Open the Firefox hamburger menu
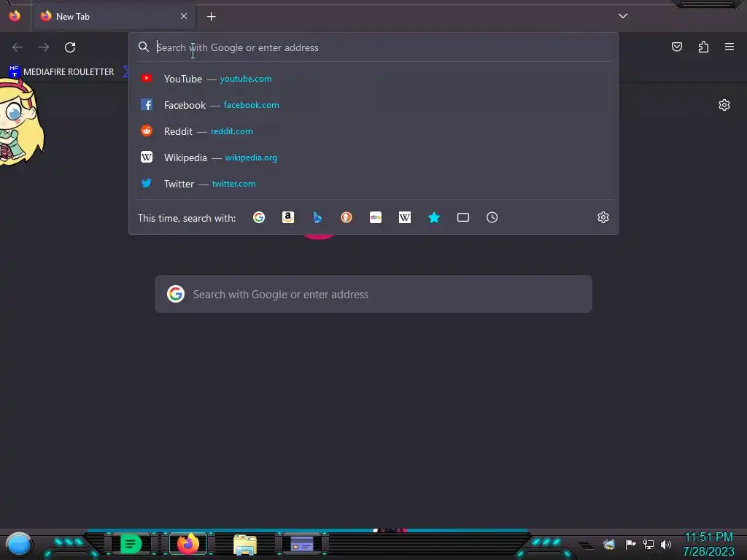This screenshot has width=747, height=560. click(x=729, y=47)
